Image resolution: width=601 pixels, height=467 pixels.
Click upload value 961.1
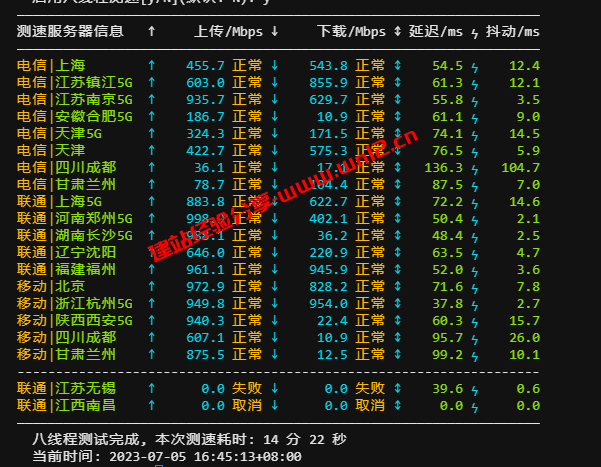pyautogui.click(x=205, y=270)
